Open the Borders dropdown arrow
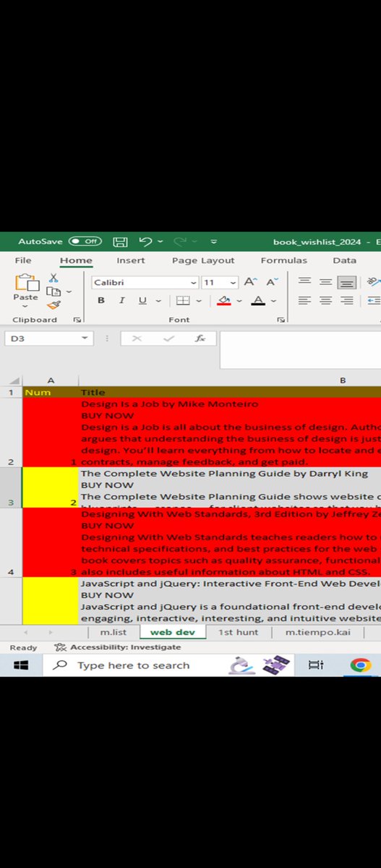This screenshot has height=868, width=381. pos(200,301)
